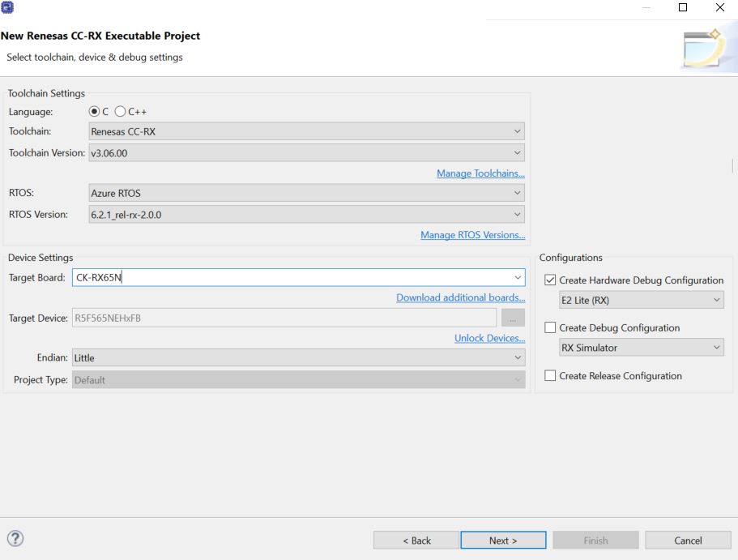Click the New Renesas CC-RX Executable Project title
Image resolution: width=738 pixels, height=560 pixels.
click(100, 36)
